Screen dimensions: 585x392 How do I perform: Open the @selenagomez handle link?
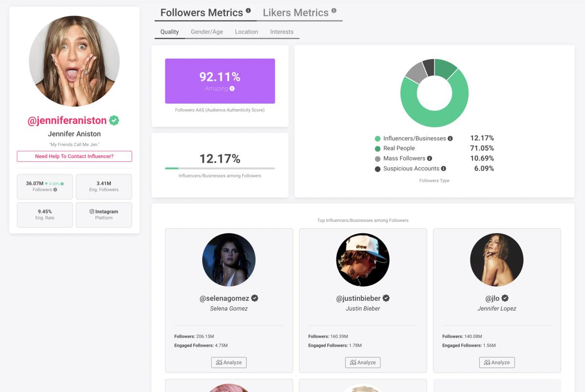coord(224,298)
